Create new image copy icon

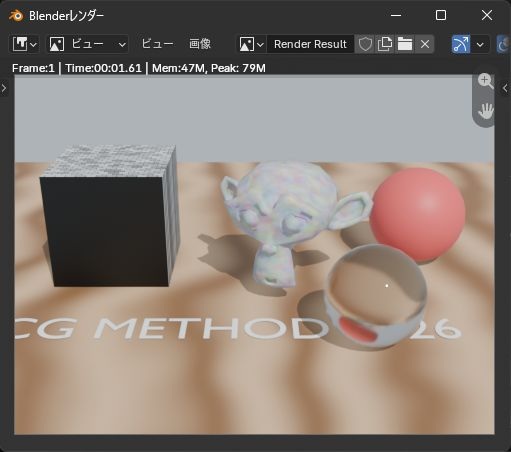click(385, 44)
